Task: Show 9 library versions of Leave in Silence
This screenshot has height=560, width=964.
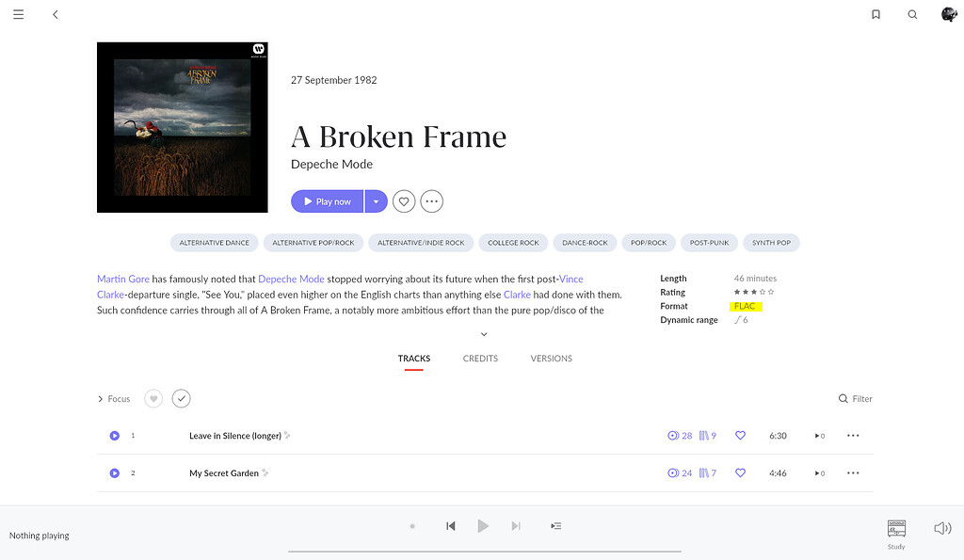Action: (x=708, y=436)
